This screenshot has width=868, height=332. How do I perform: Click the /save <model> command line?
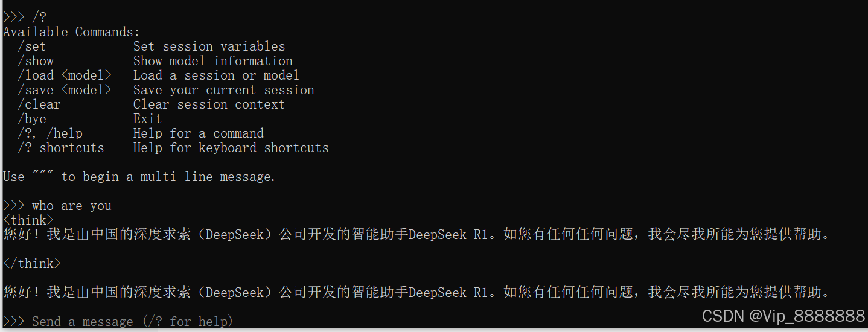click(65, 90)
